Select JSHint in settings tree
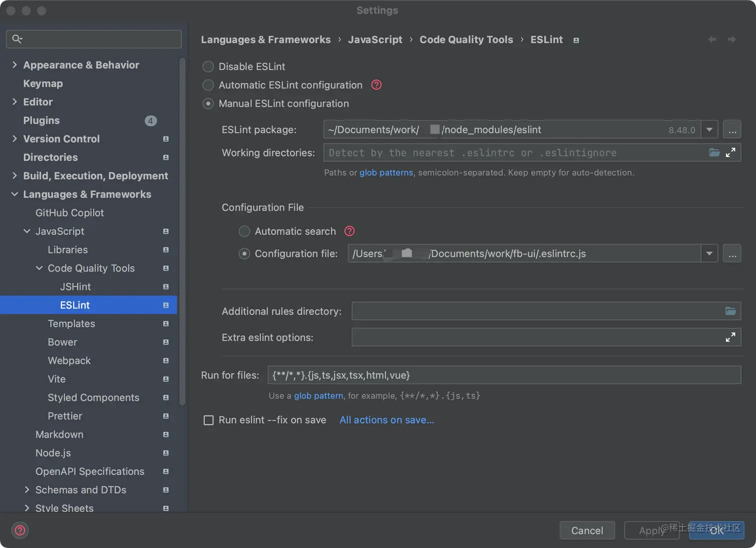756x548 pixels. click(x=75, y=286)
